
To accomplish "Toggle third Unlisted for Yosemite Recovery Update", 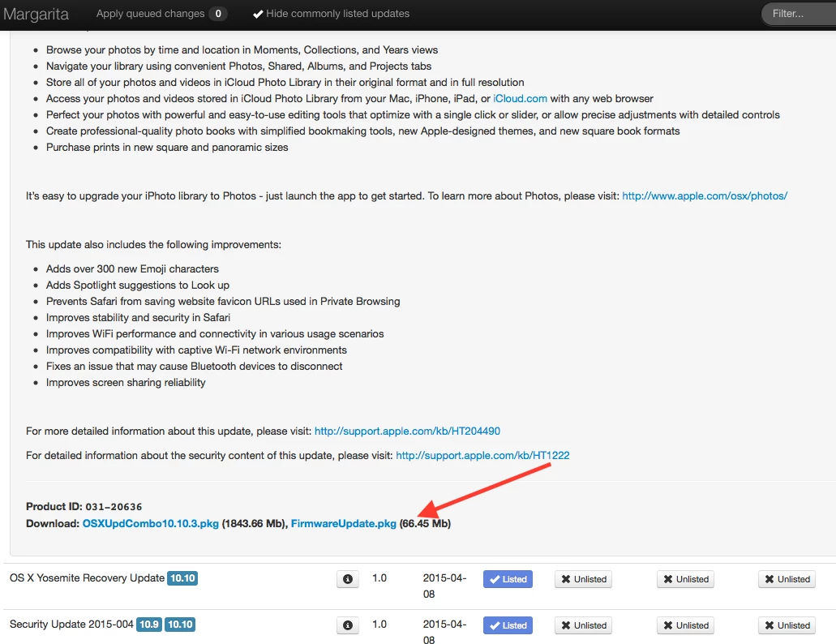I will pos(787,579).
